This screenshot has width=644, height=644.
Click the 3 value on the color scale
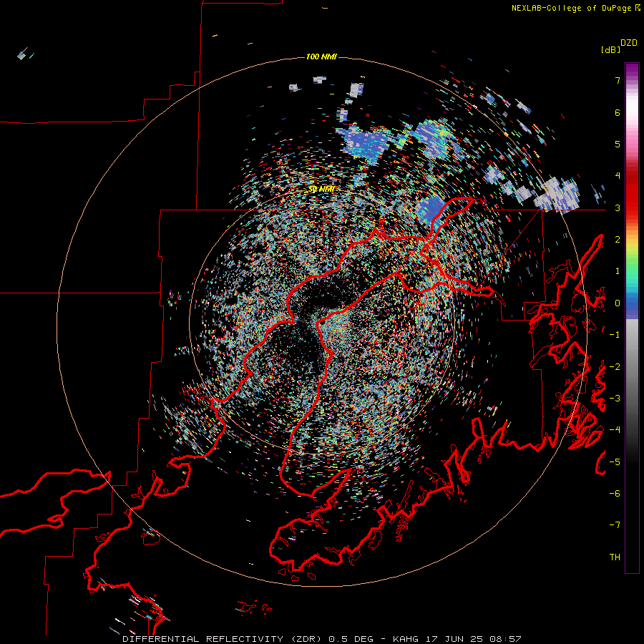(618, 208)
